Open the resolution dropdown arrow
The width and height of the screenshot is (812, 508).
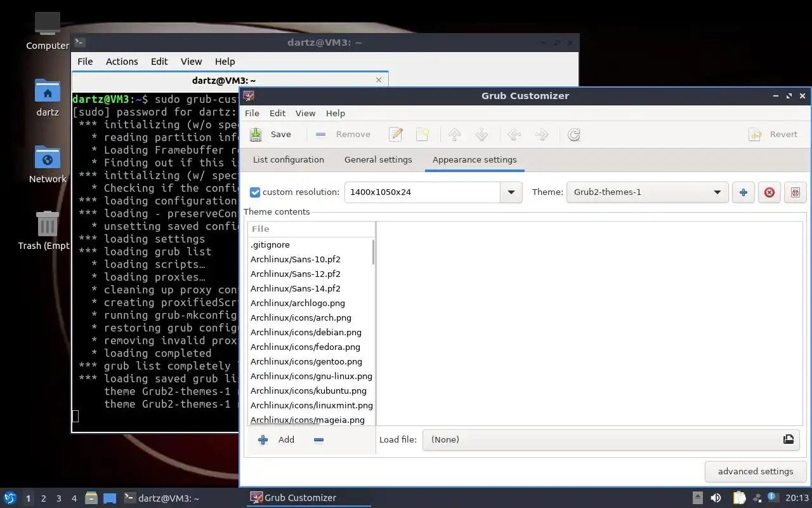click(511, 192)
